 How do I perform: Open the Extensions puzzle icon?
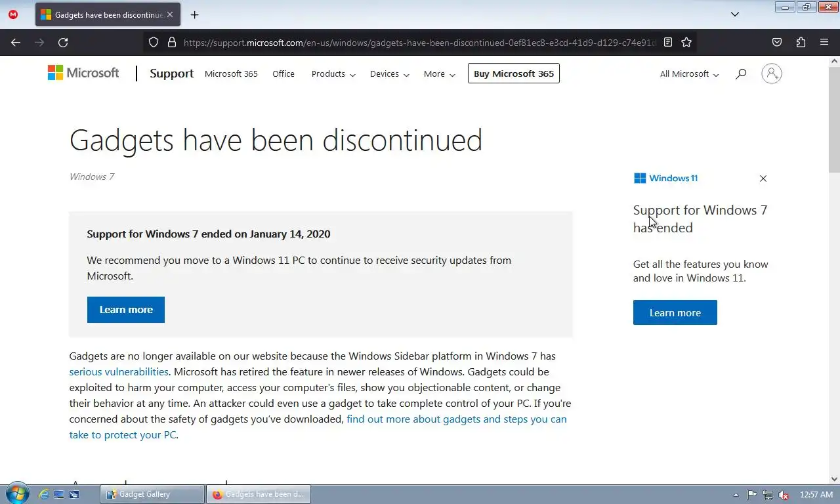point(801,42)
